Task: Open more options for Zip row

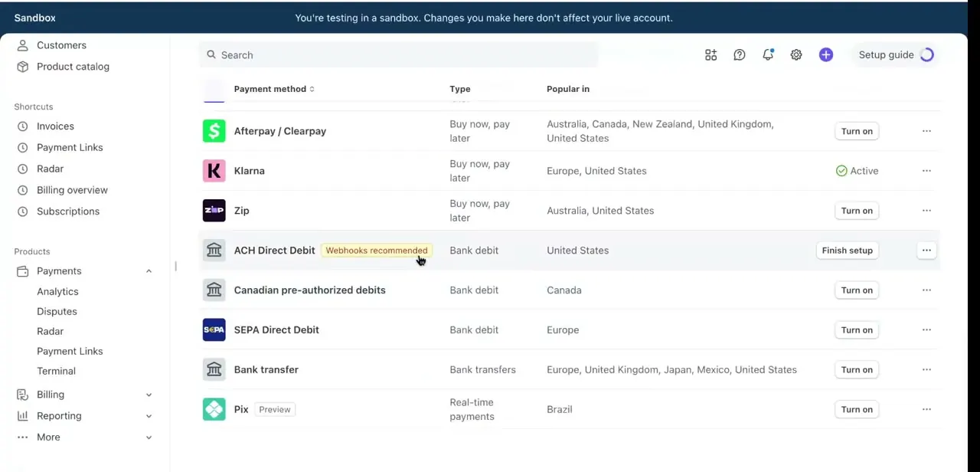Action: tap(926, 211)
